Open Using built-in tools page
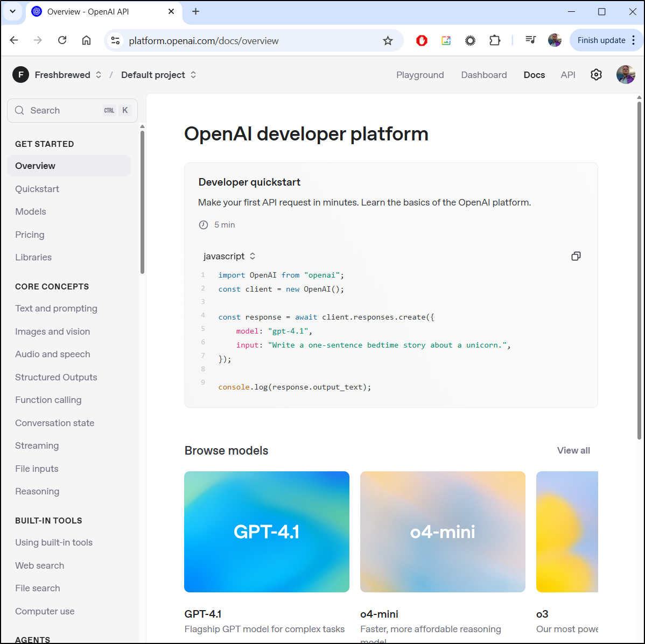 pos(53,542)
